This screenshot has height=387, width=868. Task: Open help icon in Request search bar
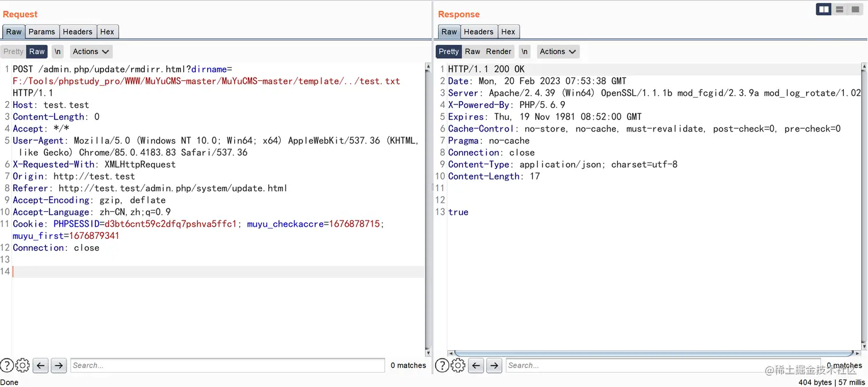(7, 365)
